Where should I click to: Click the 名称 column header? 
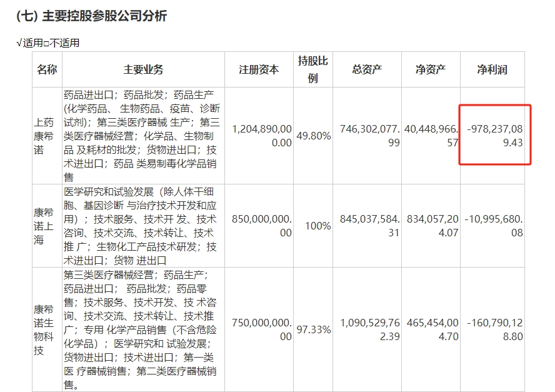tap(47, 69)
